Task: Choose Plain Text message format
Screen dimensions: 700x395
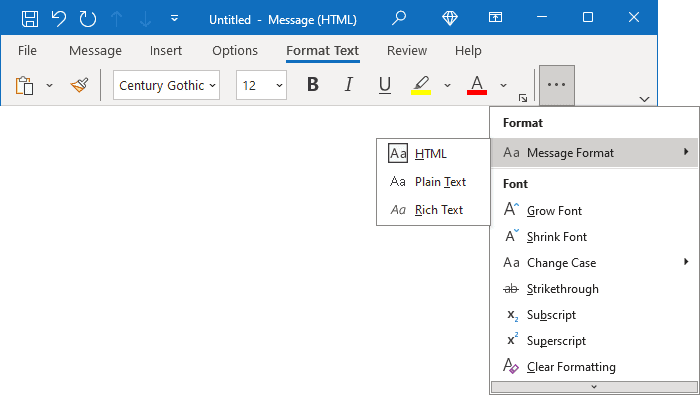Action: 433,182
